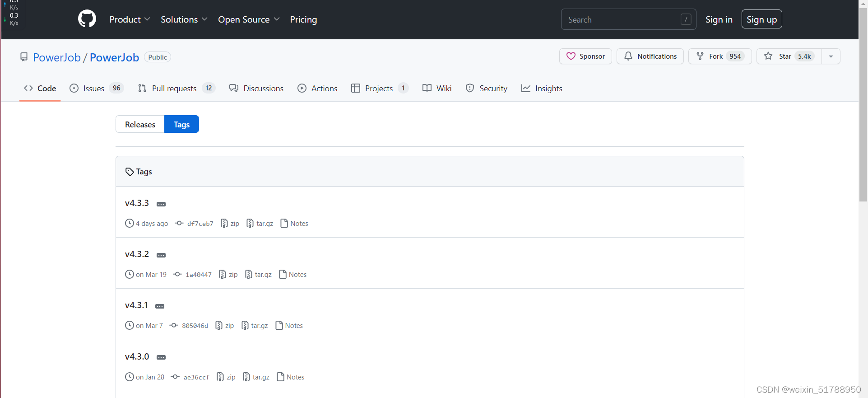The image size is (868, 398).
Task: Download v4.3.1 zip archive
Action: (x=224, y=326)
